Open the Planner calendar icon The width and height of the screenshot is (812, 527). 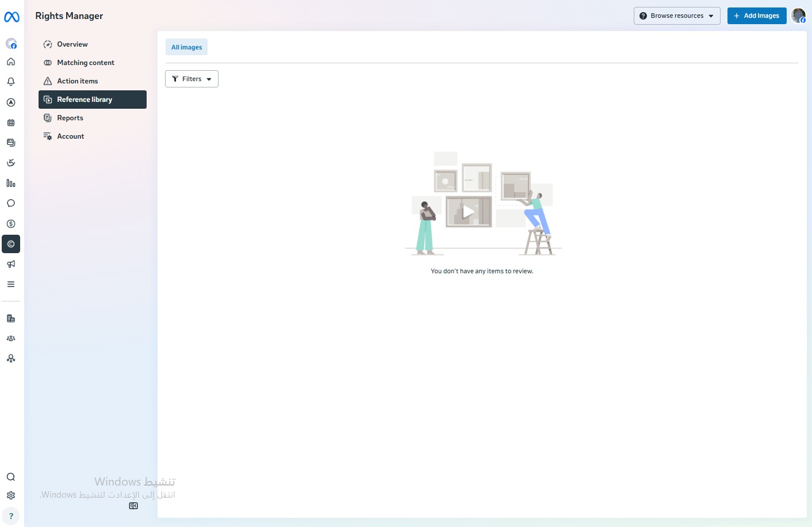(x=11, y=123)
